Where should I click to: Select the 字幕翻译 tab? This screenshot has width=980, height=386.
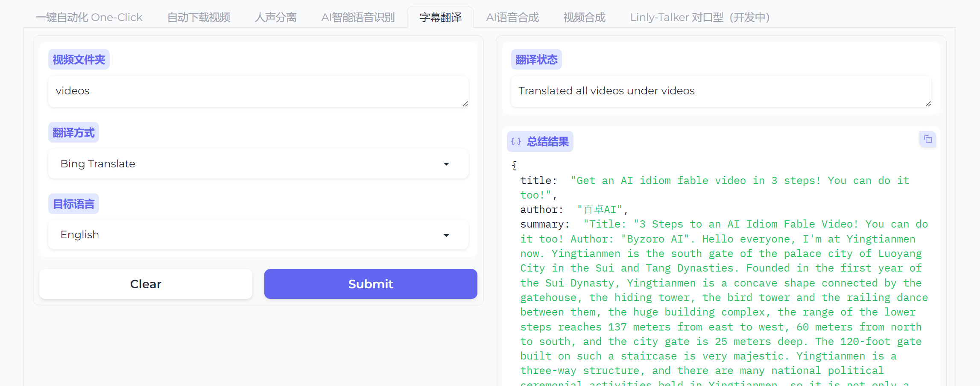coord(440,18)
